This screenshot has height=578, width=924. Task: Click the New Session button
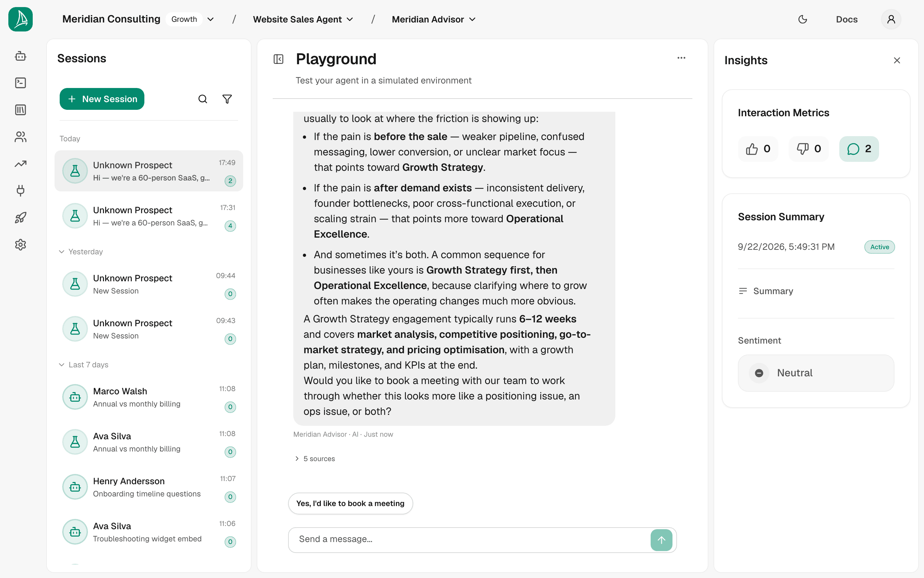102,99
